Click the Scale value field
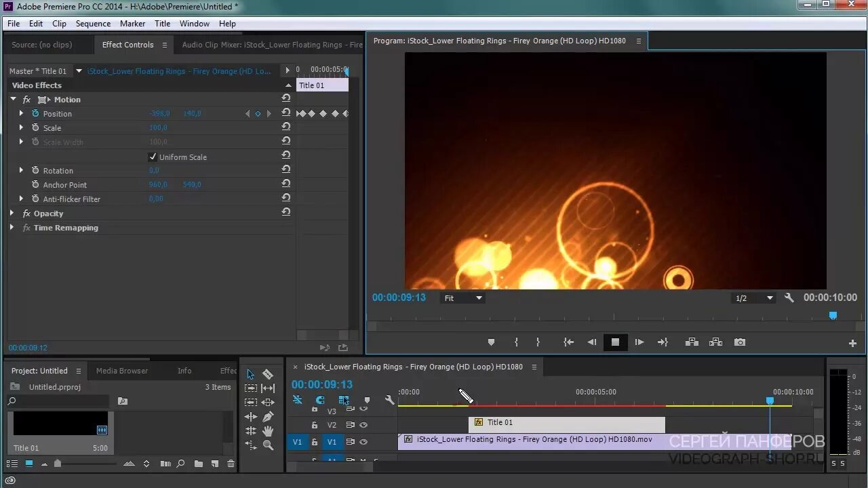Viewport: 868px width, 488px height. [158, 127]
